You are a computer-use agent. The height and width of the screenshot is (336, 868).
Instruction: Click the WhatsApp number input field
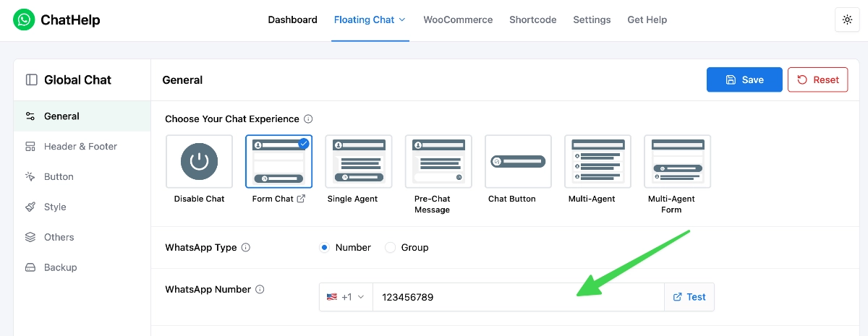[519, 297]
